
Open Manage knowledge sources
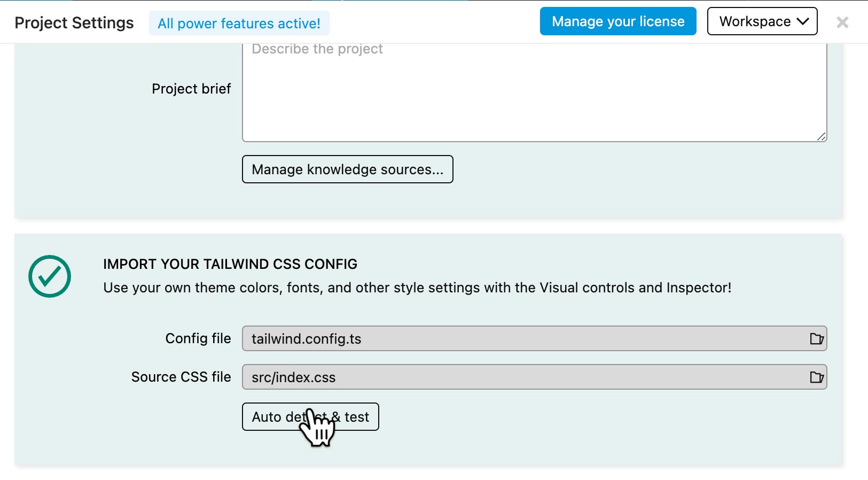(348, 169)
